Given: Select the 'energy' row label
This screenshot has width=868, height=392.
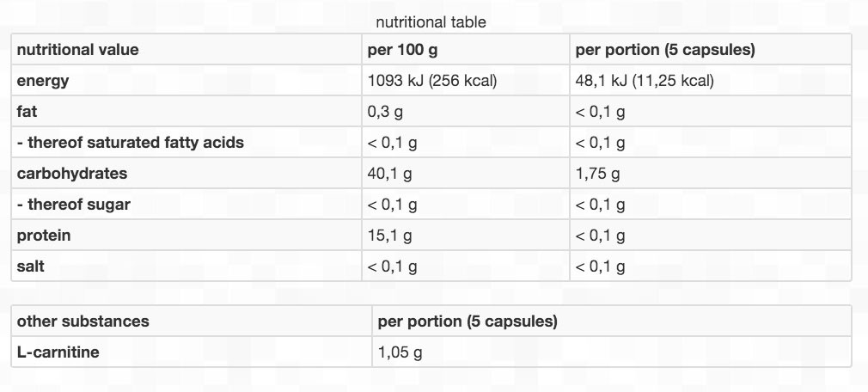Looking at the screenshot, I should (43, 81).
